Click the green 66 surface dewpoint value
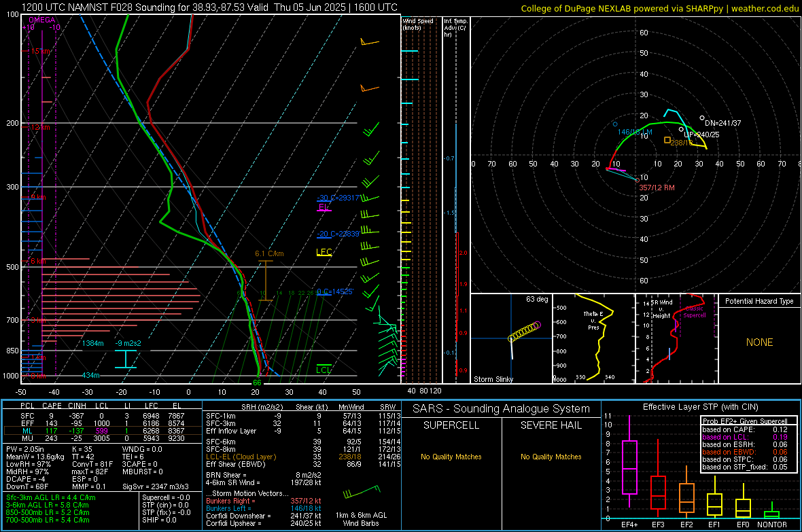The height and width of the screenshot is (532, 802). pos(257,383)
